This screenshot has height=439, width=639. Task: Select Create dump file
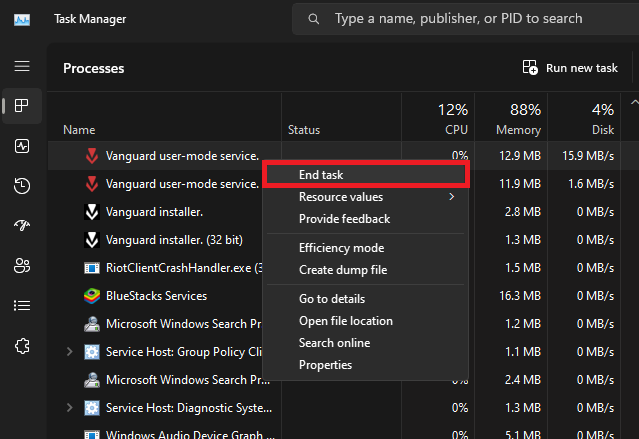tap(366, 270)
